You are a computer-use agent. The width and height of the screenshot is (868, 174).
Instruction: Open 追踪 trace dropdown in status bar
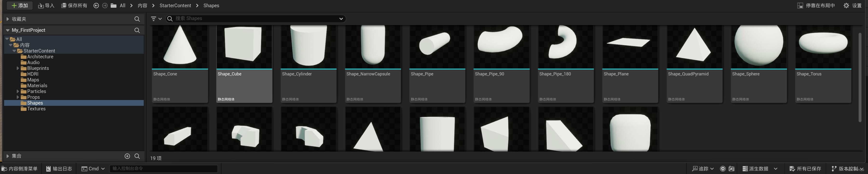[x=703, y=169]
